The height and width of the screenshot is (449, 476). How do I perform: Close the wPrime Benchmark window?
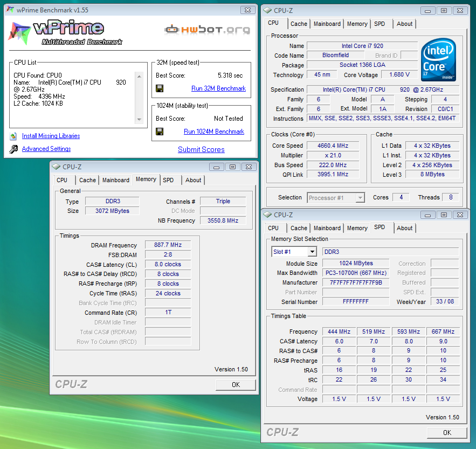pyautogui.click(x=248, y=10)
